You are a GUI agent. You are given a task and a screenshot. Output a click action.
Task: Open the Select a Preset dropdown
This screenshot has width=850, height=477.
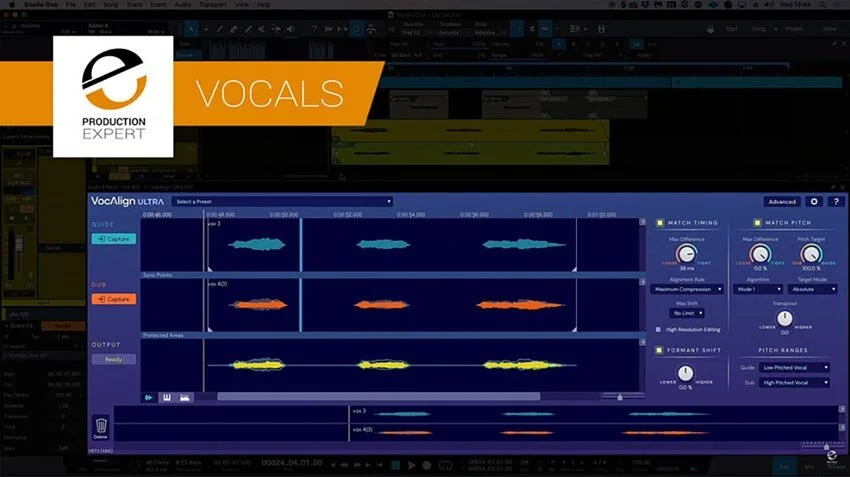282,202
